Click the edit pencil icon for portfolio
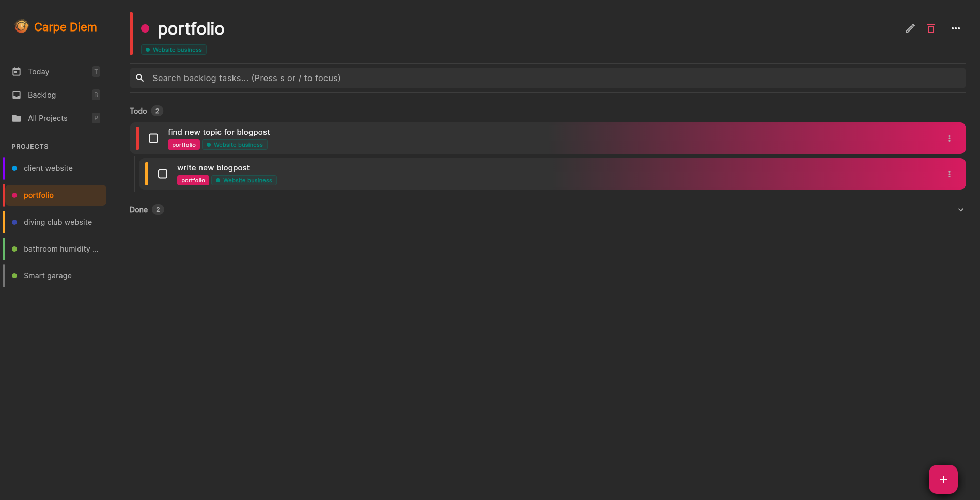Screen dimensions: 980x500 (910, 28)
